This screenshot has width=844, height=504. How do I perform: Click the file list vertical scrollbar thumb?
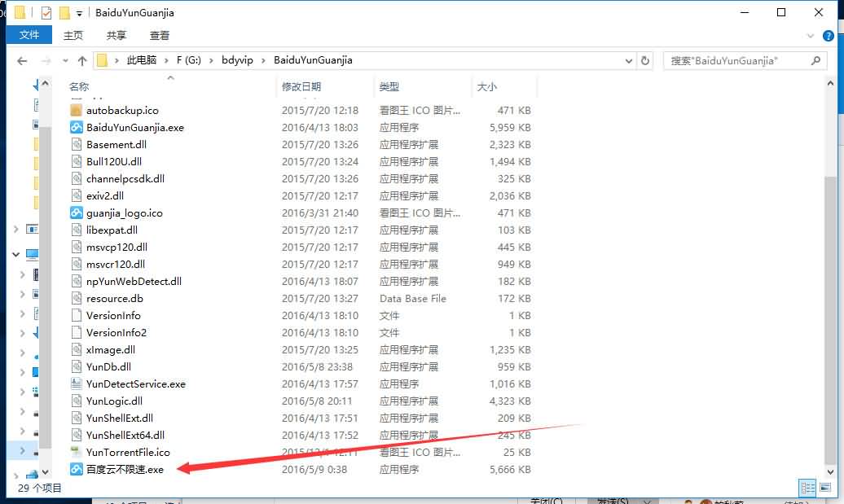pyautogui.click(x=830, y=319)
